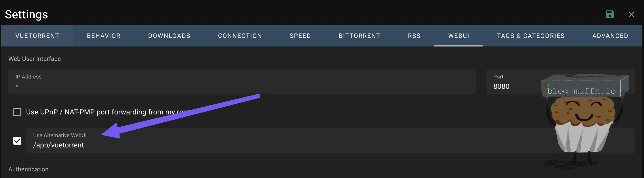Switch to the Behavior tab

tap(104, 36)
